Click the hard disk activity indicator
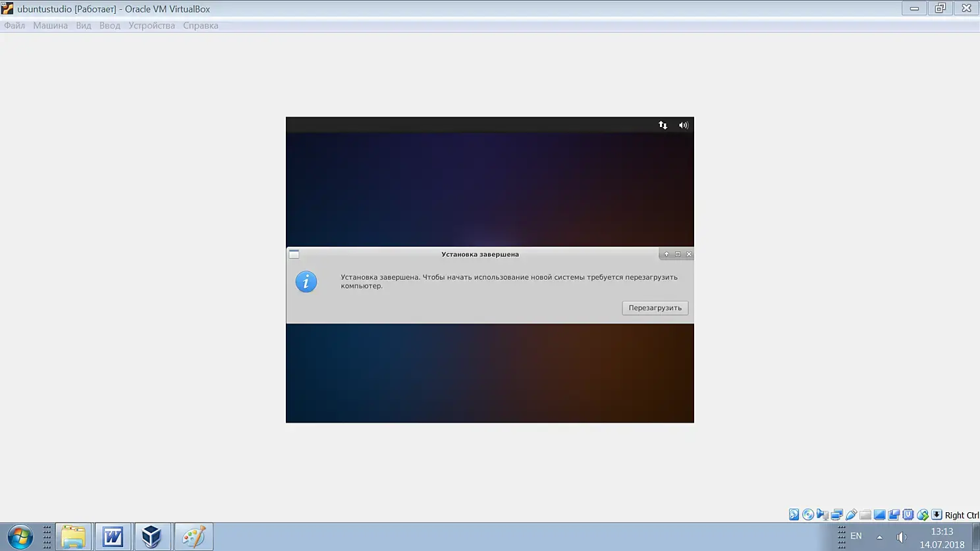This screenshot has height=551, width=980. (x=794, y=515)
